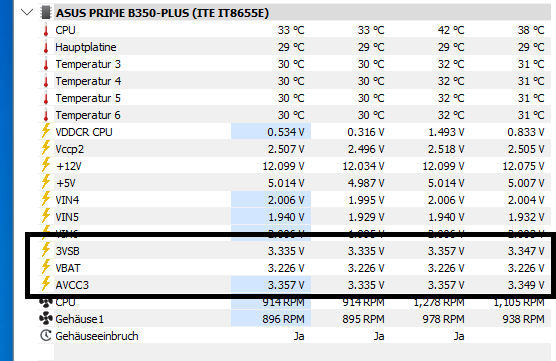
Task: Click the CPU temperature thermometer icon
Action: [x=46, y=30]
